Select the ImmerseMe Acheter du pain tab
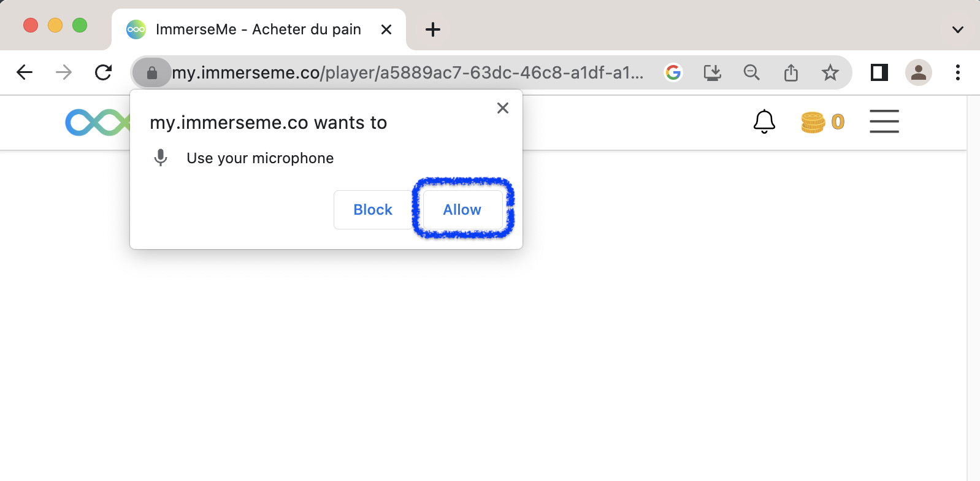Viewport: 980px width, 481px height. (x=258, y=29)
